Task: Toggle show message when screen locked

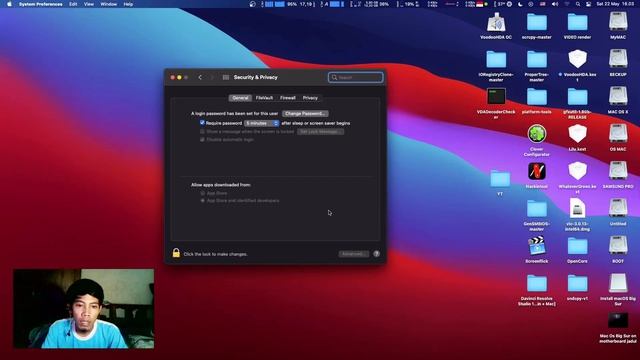Action: pyautogui.click(x=202, y=132)
